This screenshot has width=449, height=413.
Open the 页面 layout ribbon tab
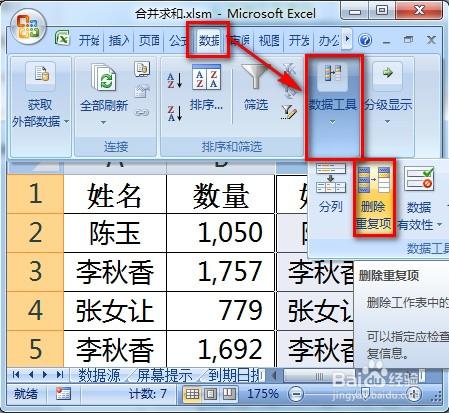(x=149, y=41)
